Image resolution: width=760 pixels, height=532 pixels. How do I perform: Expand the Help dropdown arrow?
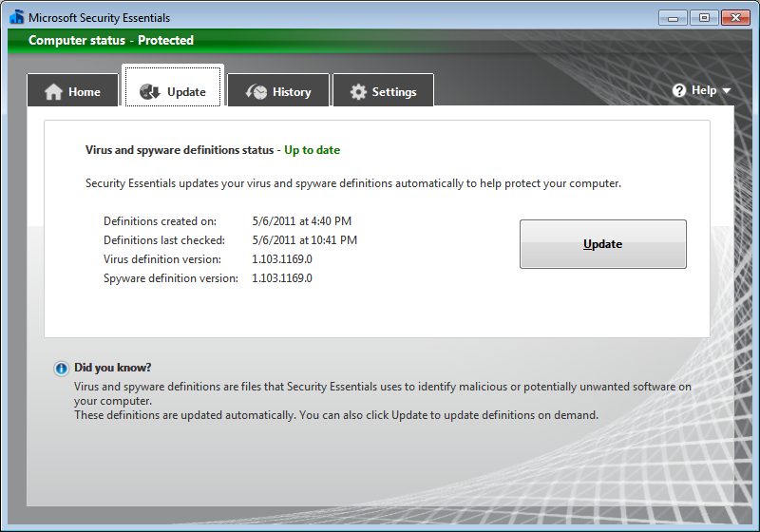[x=727, y=91]
